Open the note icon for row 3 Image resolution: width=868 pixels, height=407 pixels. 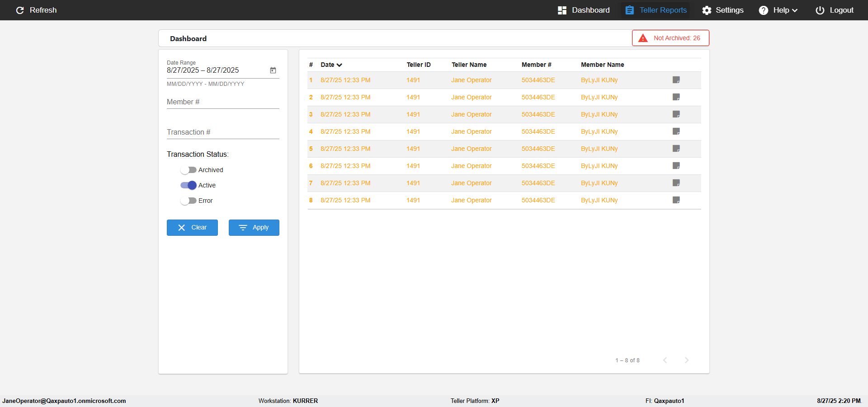click(676, 114)
